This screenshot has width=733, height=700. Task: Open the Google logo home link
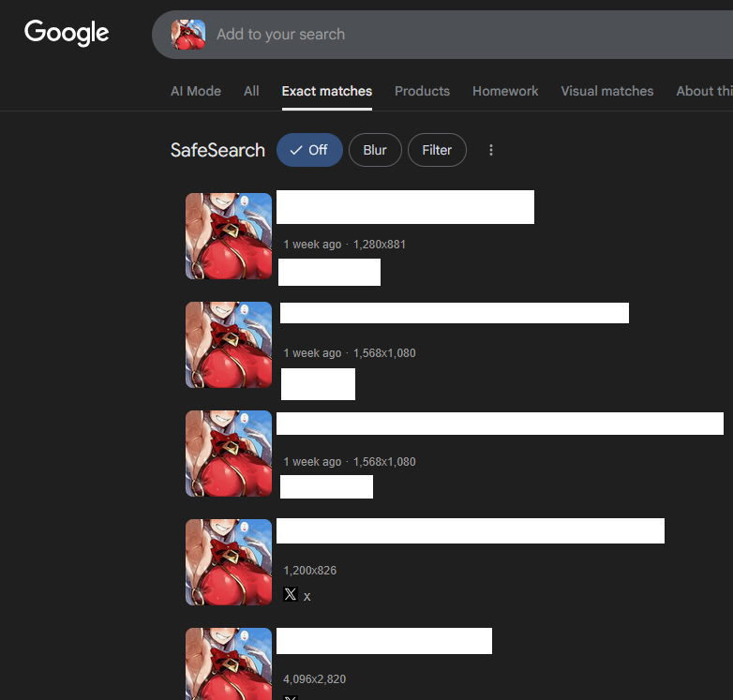coord(67,33)
